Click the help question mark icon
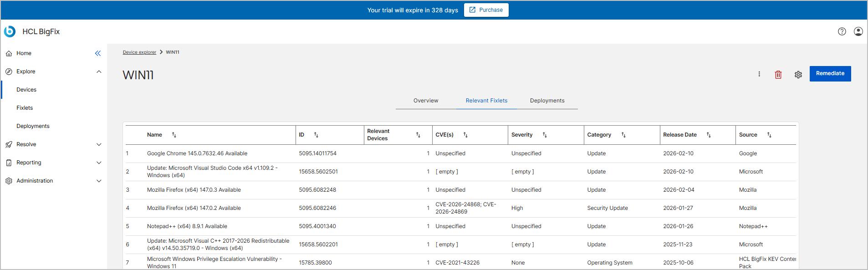This screenshot has height=270, width=868. pyautogui.click(x=842, y=31)
